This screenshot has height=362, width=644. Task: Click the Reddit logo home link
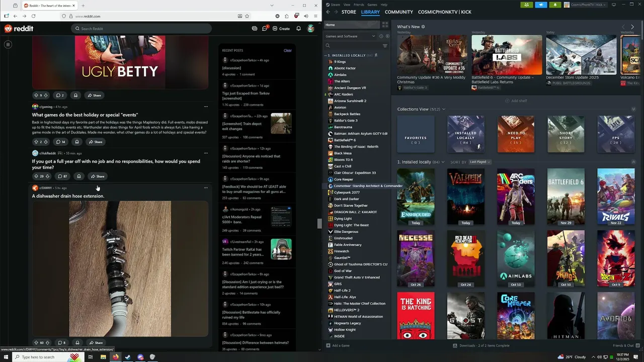19,29
